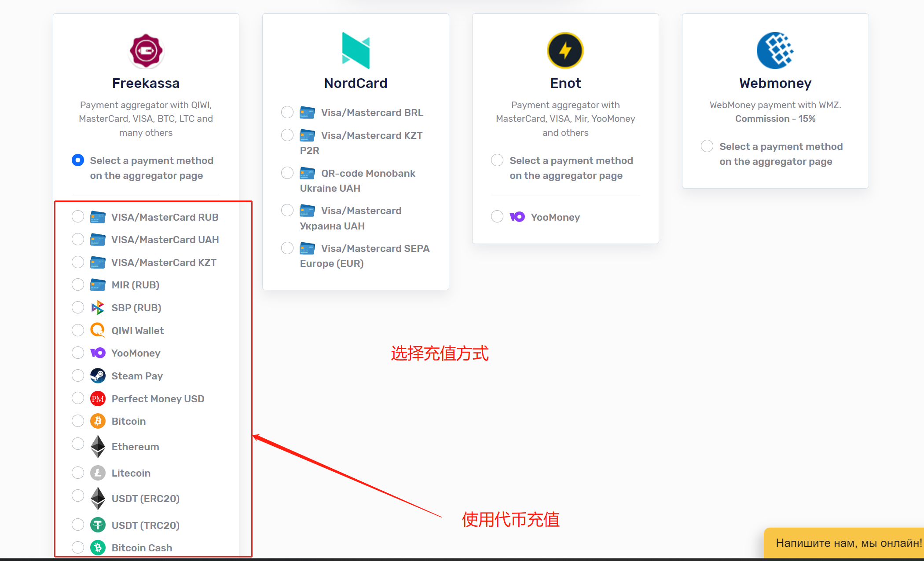Click the Freekassa heading text

[146, 83]
